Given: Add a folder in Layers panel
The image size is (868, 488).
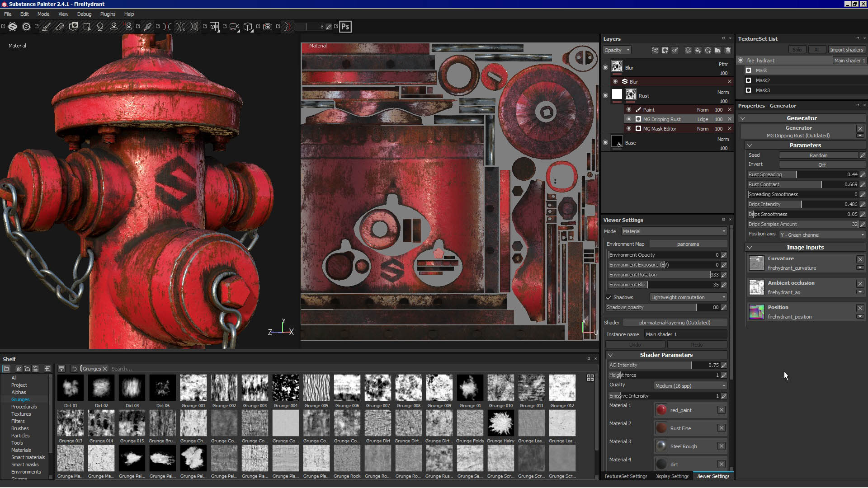Looking at the screenshot, I should pos(718,50).
